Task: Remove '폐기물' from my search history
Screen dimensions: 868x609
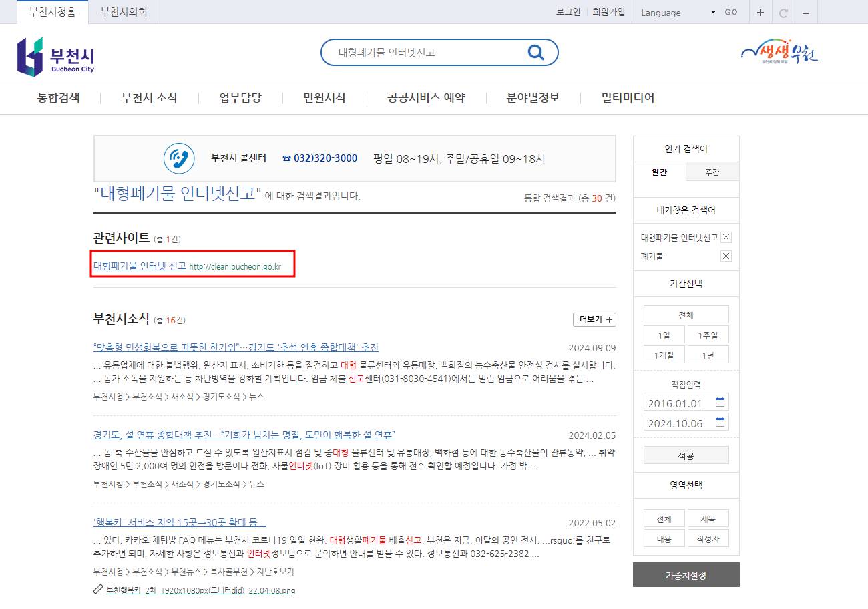Action: 726,256
